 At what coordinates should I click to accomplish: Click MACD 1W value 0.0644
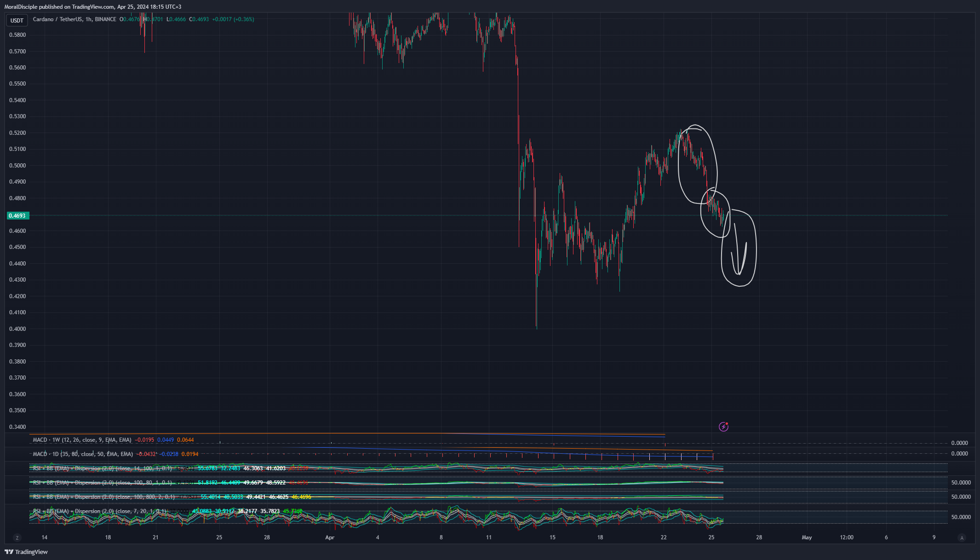tap(185, 440)
